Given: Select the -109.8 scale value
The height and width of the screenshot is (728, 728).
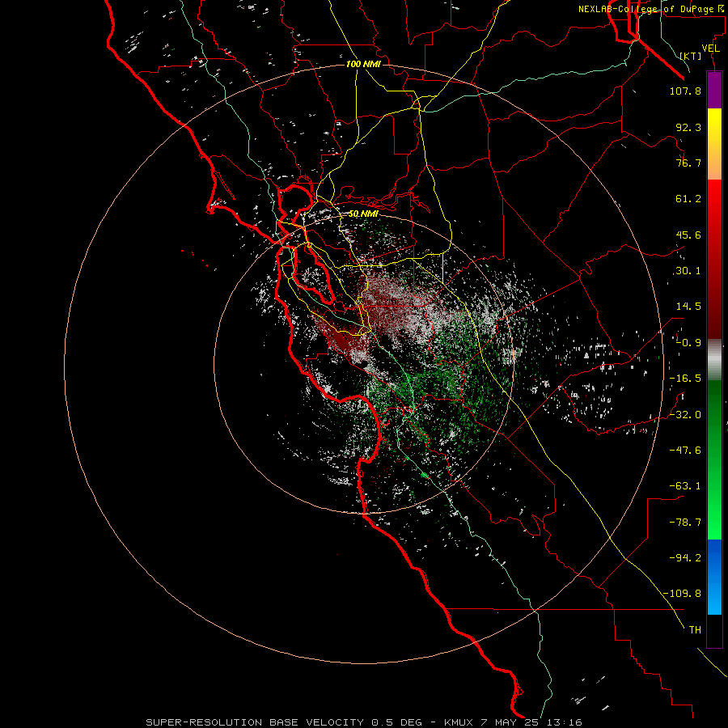Looking at the screenshot, I should pyautogui.click(x=682, y=594).
